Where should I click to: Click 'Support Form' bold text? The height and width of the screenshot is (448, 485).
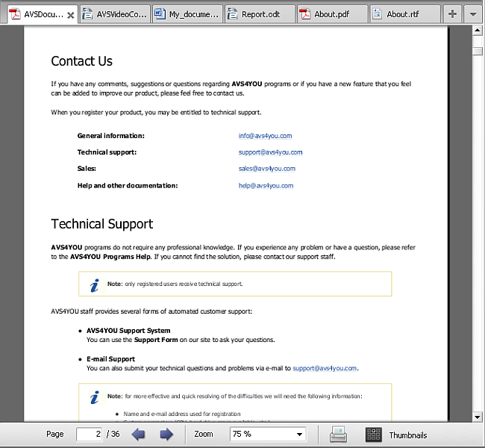(x=156, y=340)
